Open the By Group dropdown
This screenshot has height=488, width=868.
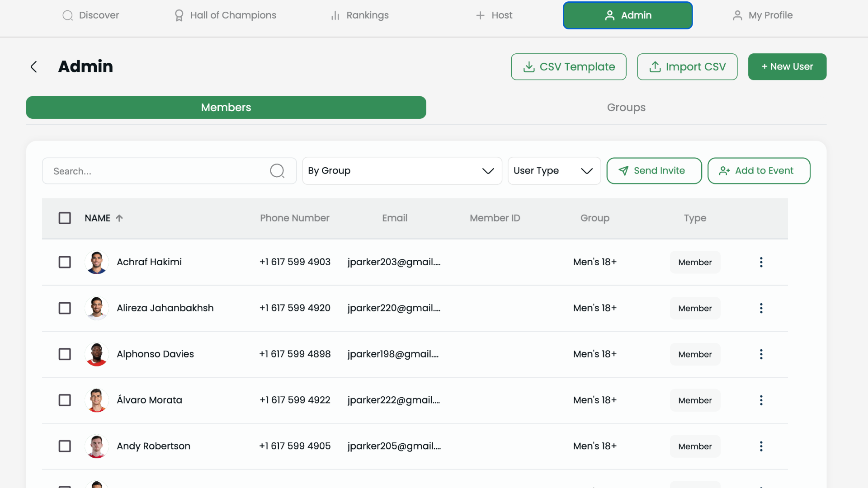click(402, 171)
